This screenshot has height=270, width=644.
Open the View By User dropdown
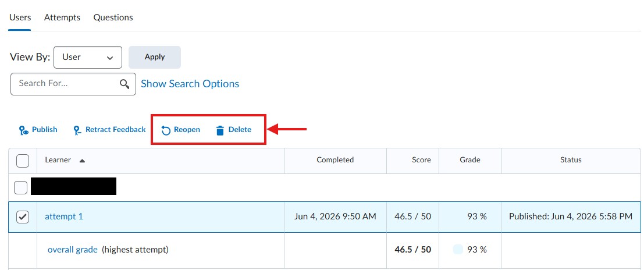(88, 57)
